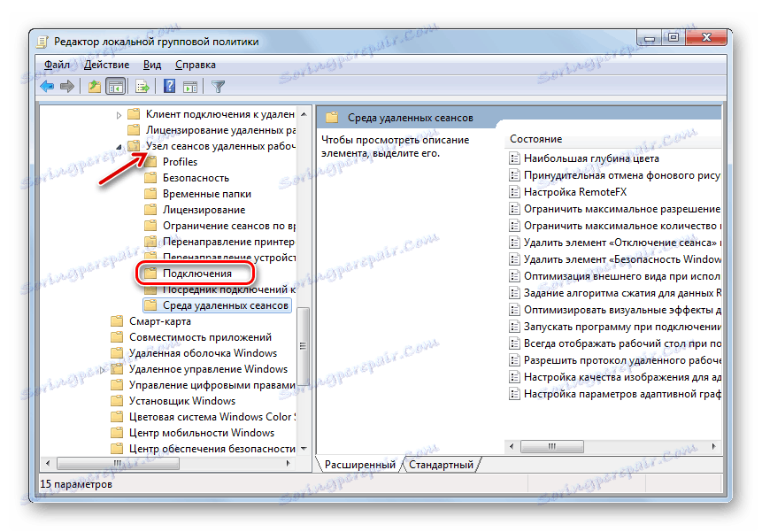762x532 pixels.
Task: Click setting icon of Запускать программу при подключении
Action: point(513,327)
